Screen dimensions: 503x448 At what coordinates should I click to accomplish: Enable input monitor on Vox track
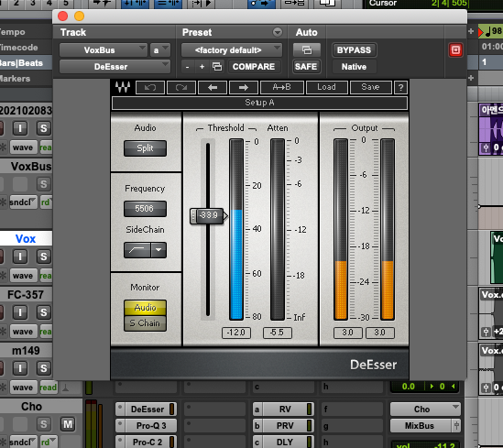pos(20,257)
